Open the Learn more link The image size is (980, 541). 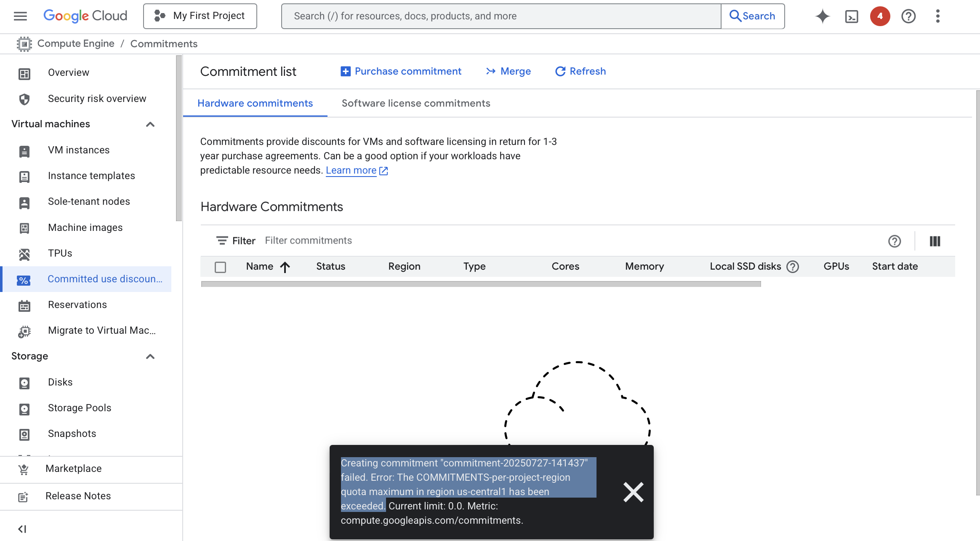(351, 170)
